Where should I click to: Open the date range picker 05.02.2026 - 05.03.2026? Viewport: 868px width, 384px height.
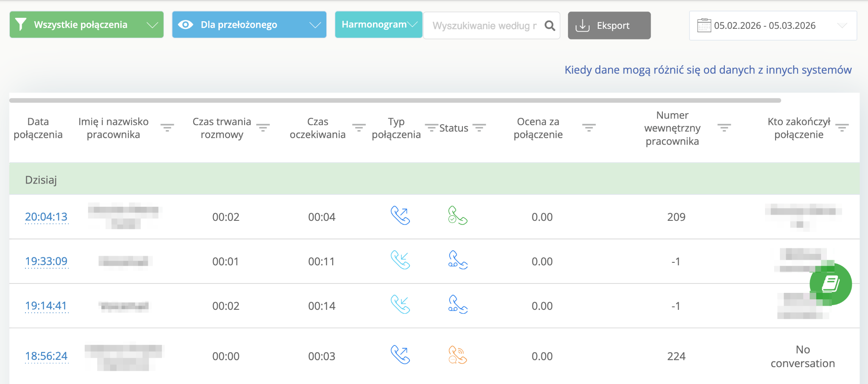click(x=773, y=26)
